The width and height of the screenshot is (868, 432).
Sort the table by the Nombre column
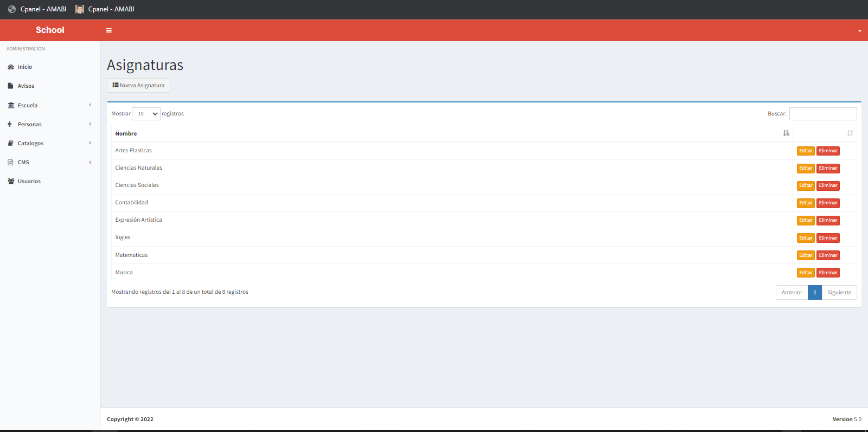(126, 134)
